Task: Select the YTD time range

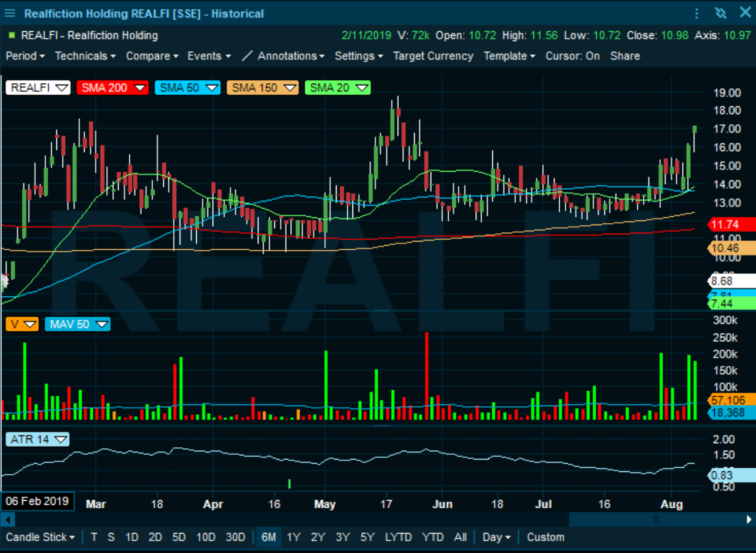Action: 433,537
